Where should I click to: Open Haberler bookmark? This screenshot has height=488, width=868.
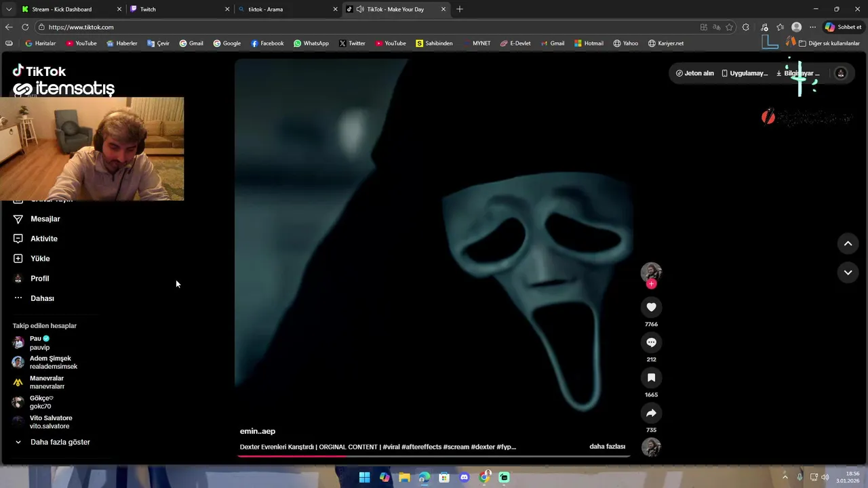tap(121, 43)
